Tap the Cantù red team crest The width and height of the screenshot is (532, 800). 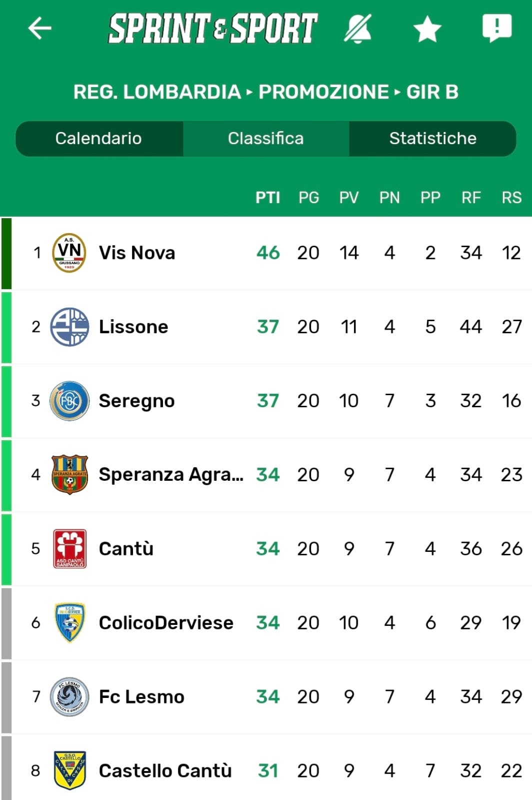69,548
